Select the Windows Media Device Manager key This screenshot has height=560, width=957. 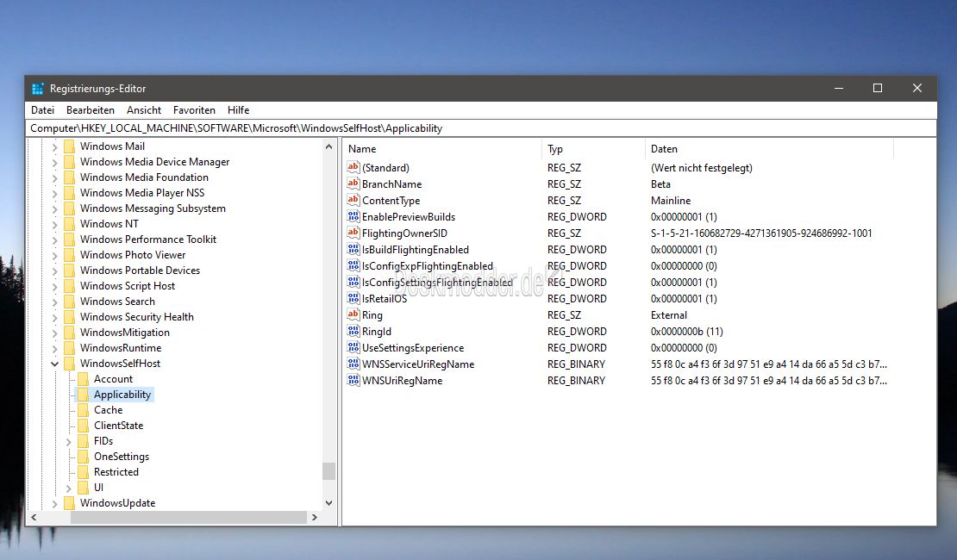tap(155, 162)
